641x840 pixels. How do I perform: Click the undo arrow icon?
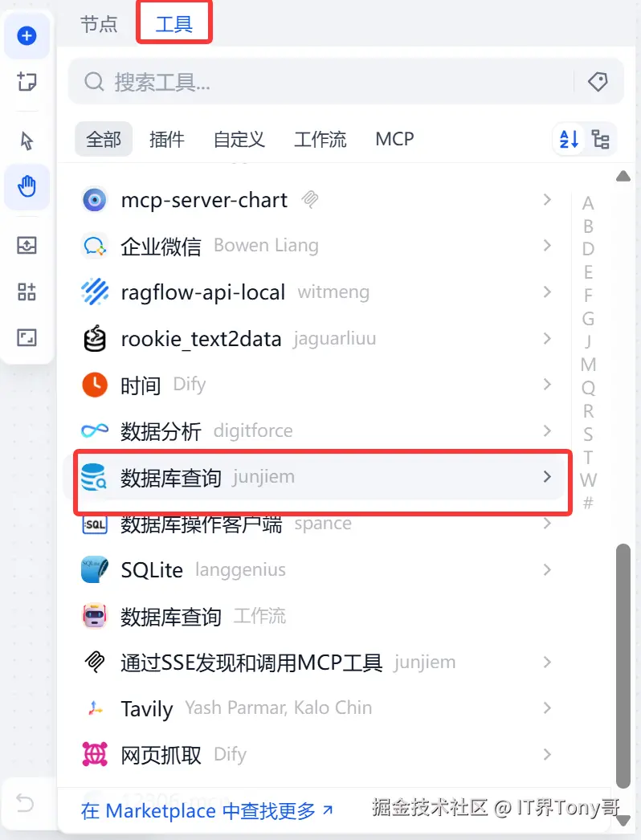(25, 802)
